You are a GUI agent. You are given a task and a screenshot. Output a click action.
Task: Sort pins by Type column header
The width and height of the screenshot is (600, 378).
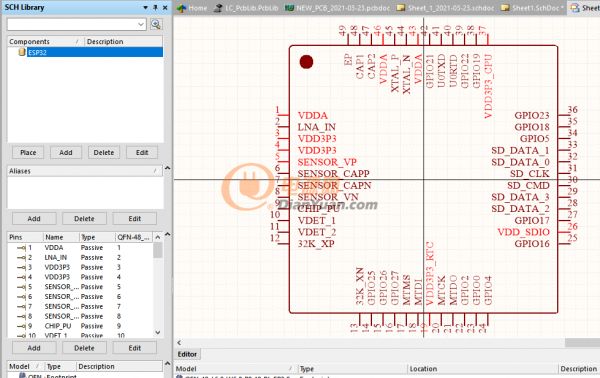97,237
